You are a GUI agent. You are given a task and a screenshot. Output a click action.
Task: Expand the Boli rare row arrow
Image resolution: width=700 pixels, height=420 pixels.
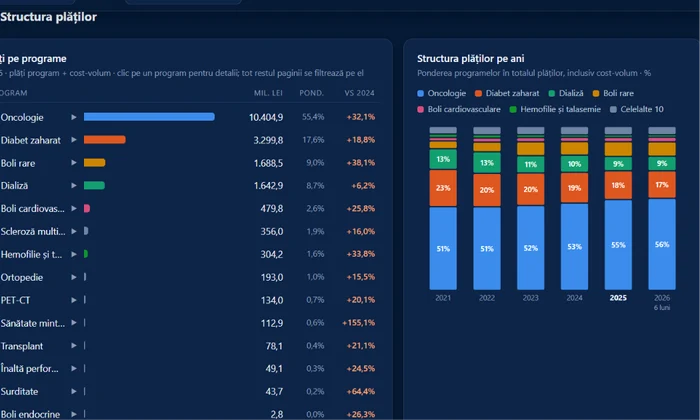pos(74,162)
